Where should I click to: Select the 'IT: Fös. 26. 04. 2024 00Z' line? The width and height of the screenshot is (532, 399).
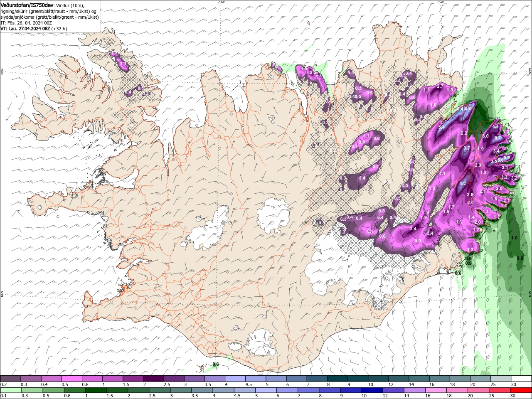tap(26, 23)
